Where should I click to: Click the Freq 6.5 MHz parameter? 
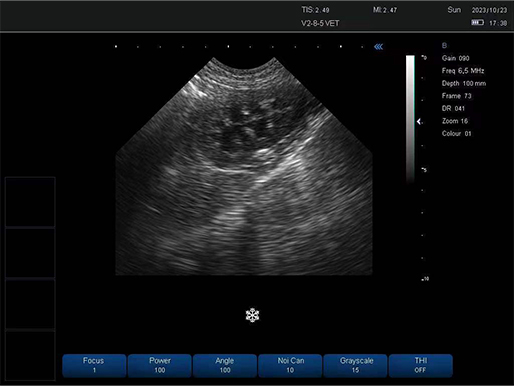click(x=463, y=71)
